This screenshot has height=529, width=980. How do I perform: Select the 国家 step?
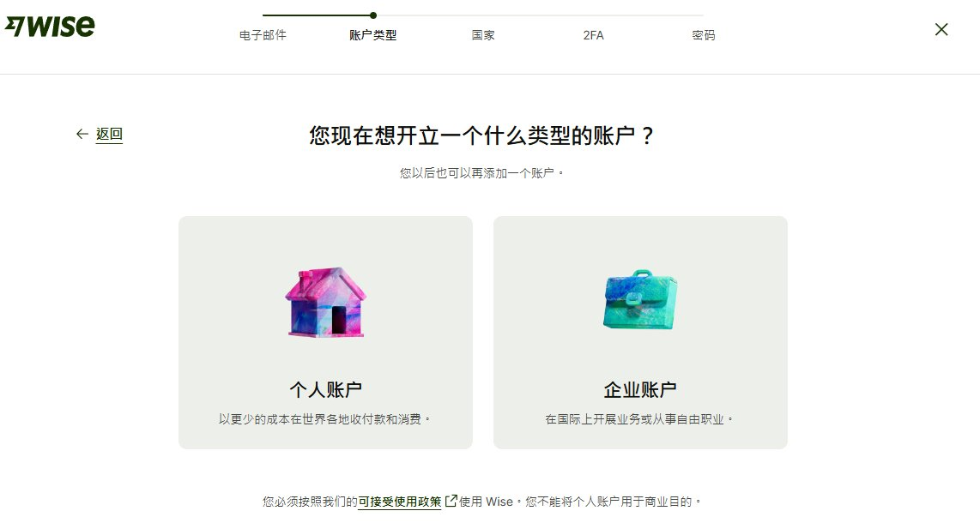tap(483, 35)
